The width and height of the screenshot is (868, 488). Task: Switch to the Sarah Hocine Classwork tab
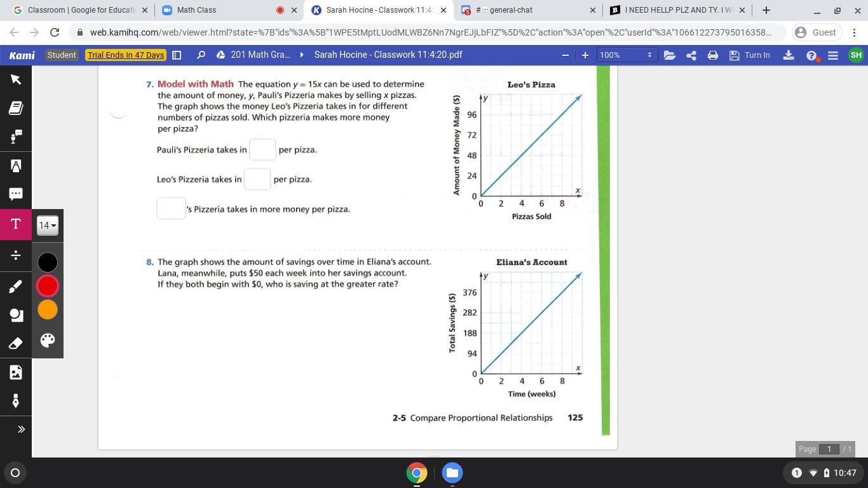tap(379, 10)
